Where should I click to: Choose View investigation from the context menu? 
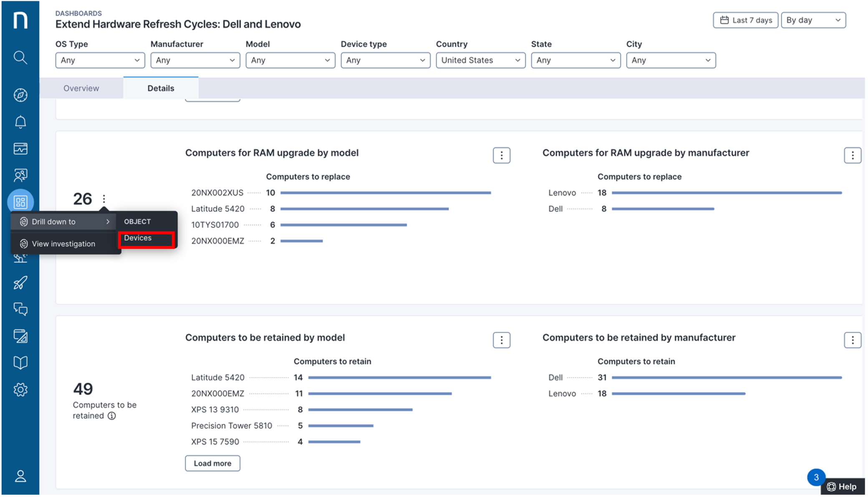coord(63,244)
